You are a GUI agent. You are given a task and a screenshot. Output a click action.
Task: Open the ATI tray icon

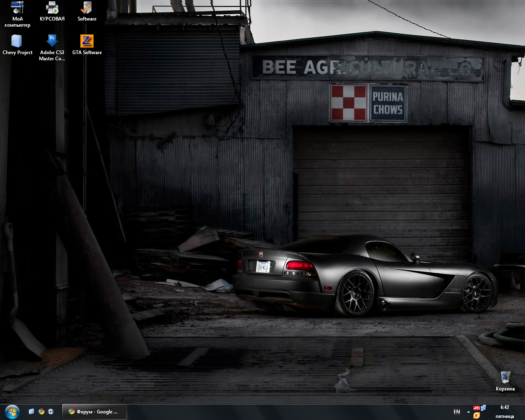(476, 408)
